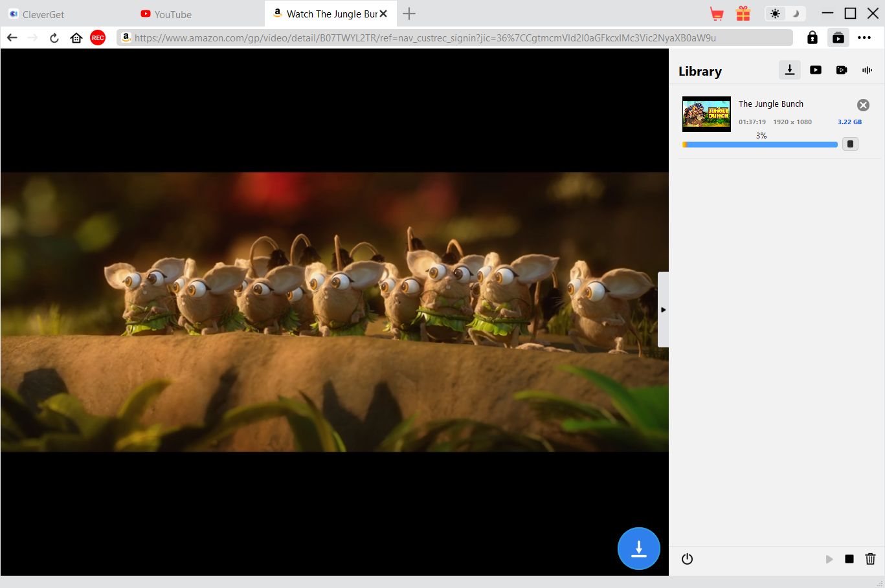Remove The Jungle Bunch download task

click(x=863, y=105)
